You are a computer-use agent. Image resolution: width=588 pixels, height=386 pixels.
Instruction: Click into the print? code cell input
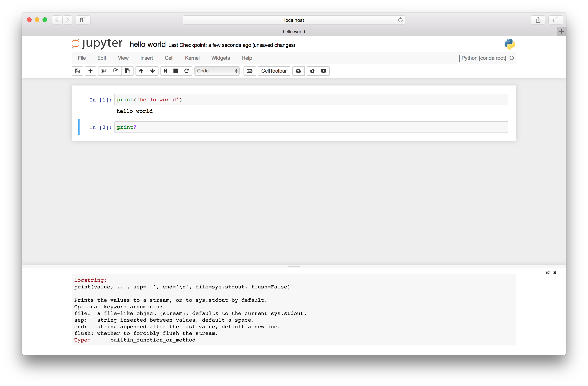point(311,127)
